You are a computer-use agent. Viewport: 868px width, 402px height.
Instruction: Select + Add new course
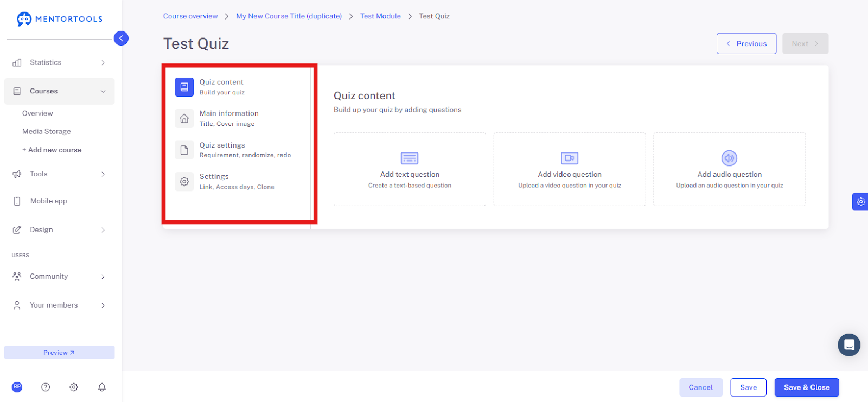(52, 150)
